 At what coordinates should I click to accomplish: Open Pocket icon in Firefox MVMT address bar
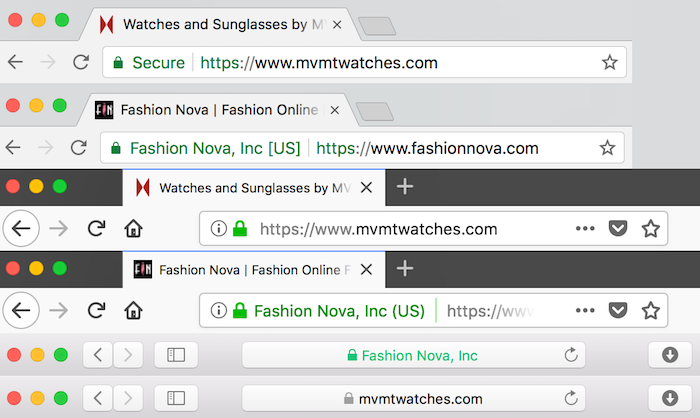tap(619, 229)
